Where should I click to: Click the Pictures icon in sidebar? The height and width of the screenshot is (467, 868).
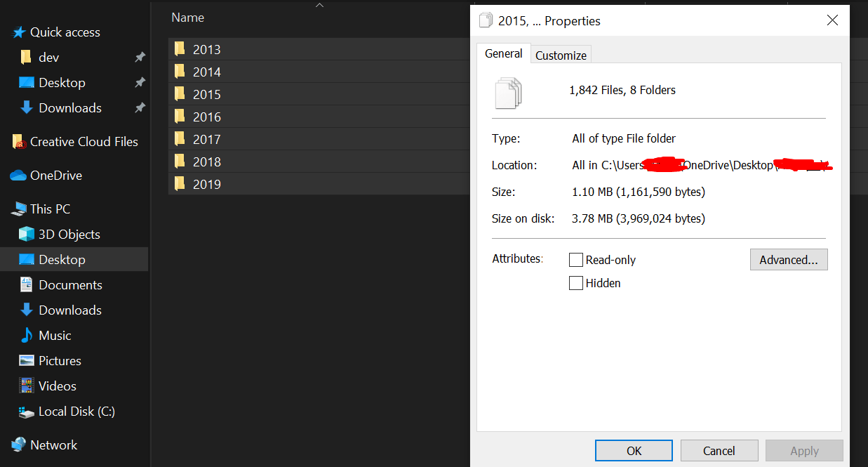[27, 361]
